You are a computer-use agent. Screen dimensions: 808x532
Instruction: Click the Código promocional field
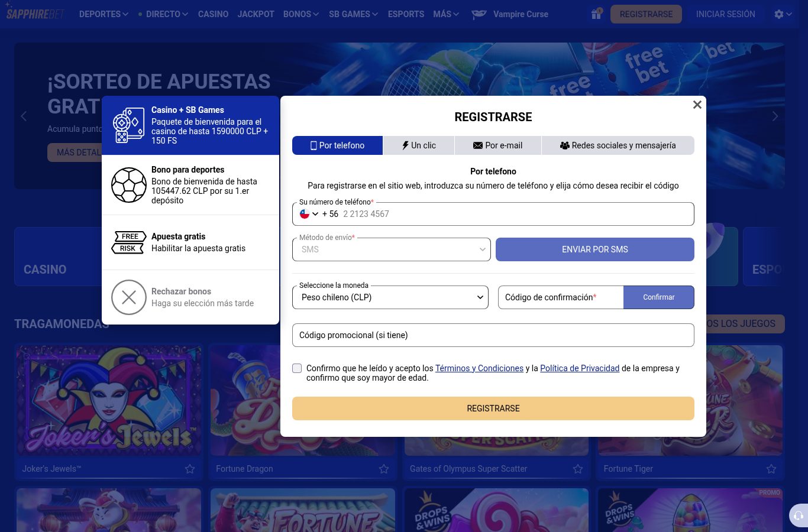pyautogui.click(x=493, y=335)
